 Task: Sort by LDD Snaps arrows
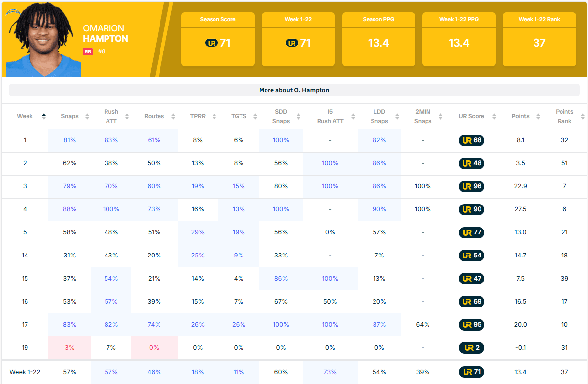[397, 117]
